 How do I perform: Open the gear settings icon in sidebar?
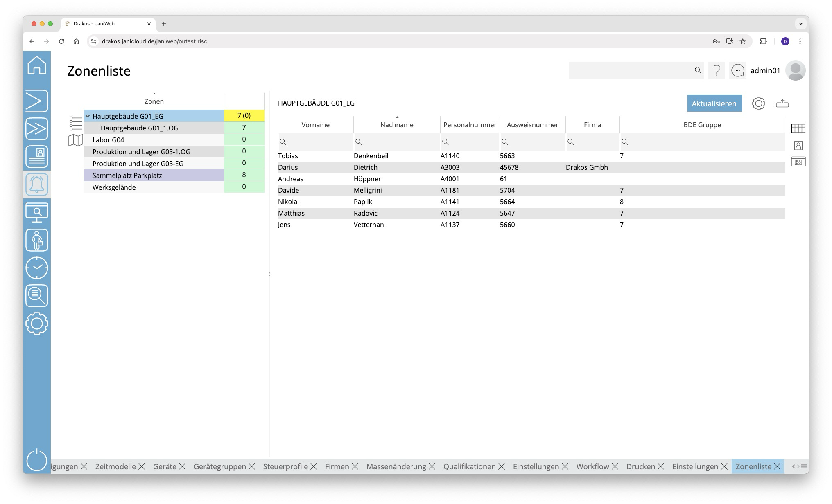pos(37,324)
